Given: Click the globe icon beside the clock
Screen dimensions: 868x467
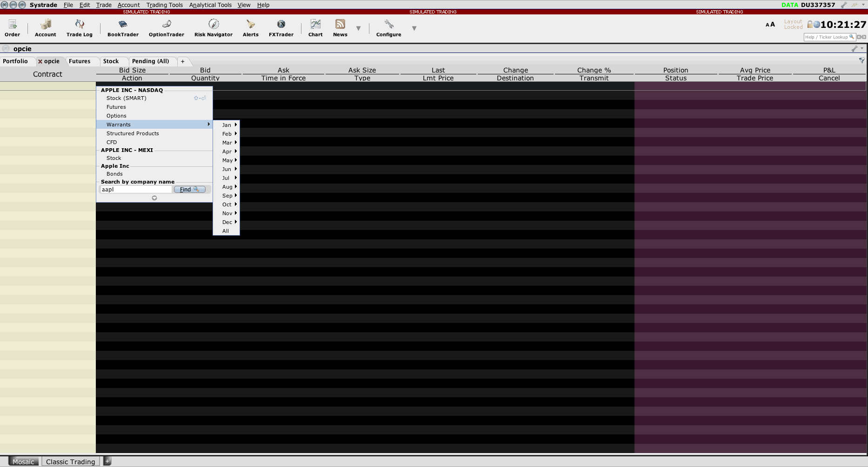Looking at the screenshot, I should point(816,25).
